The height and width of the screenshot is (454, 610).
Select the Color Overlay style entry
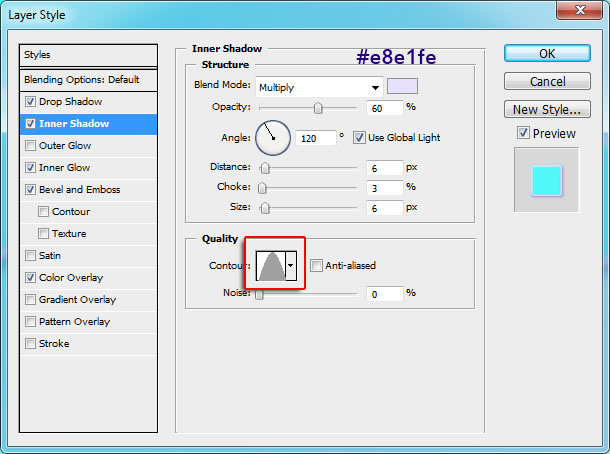(x=71, y=277)
